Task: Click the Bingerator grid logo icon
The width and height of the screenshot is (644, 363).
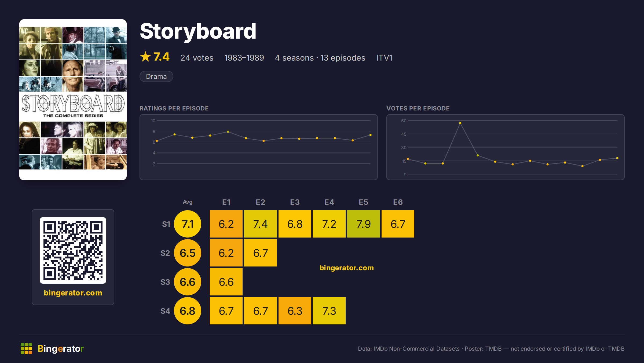Action: (x=26, y=348)
